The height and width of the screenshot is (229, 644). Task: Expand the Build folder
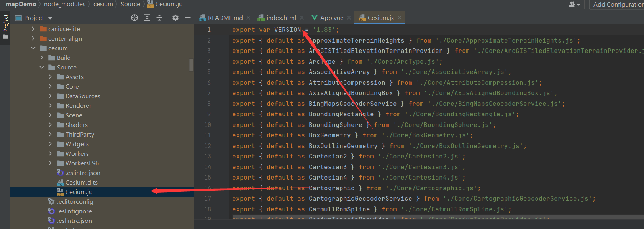(42, 58)
